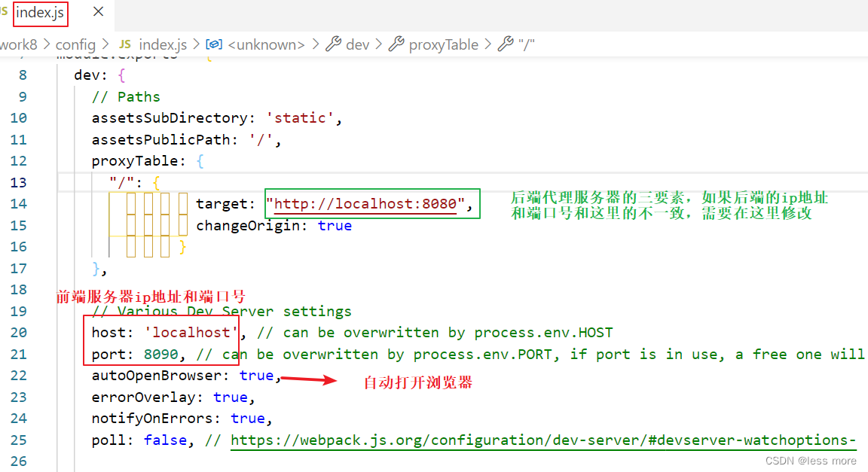The width and height of the screenshot is (868, 472).
Task: Click line number 13 in gutter
Action: tap(18, 183)
